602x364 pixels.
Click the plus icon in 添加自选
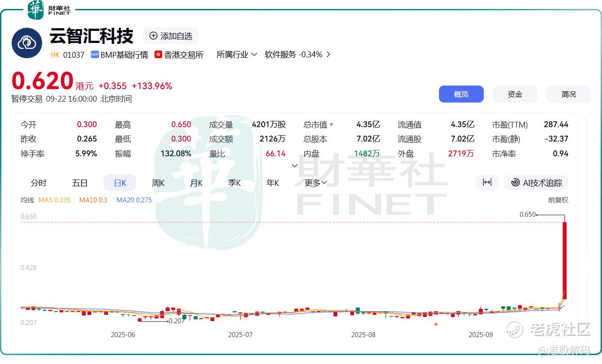click(153, 36)
